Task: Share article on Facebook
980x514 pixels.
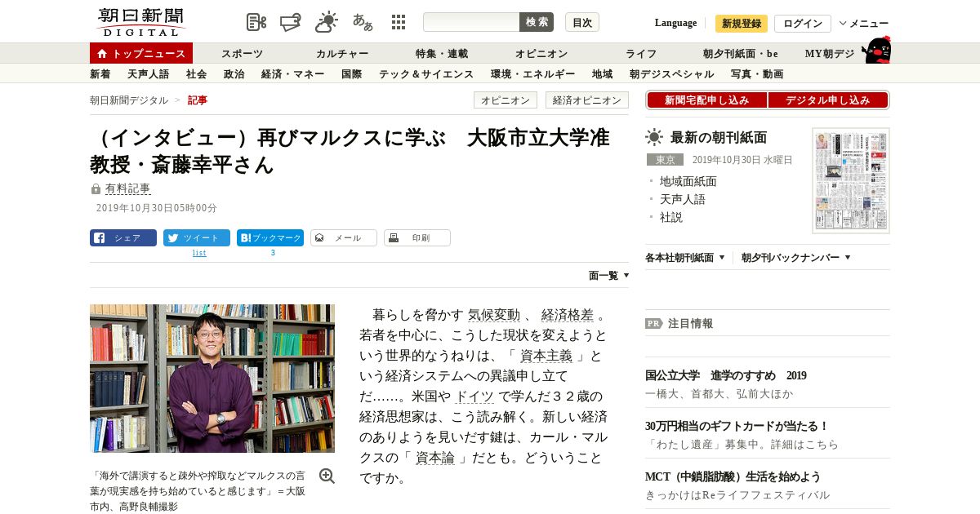Action: 123,238
